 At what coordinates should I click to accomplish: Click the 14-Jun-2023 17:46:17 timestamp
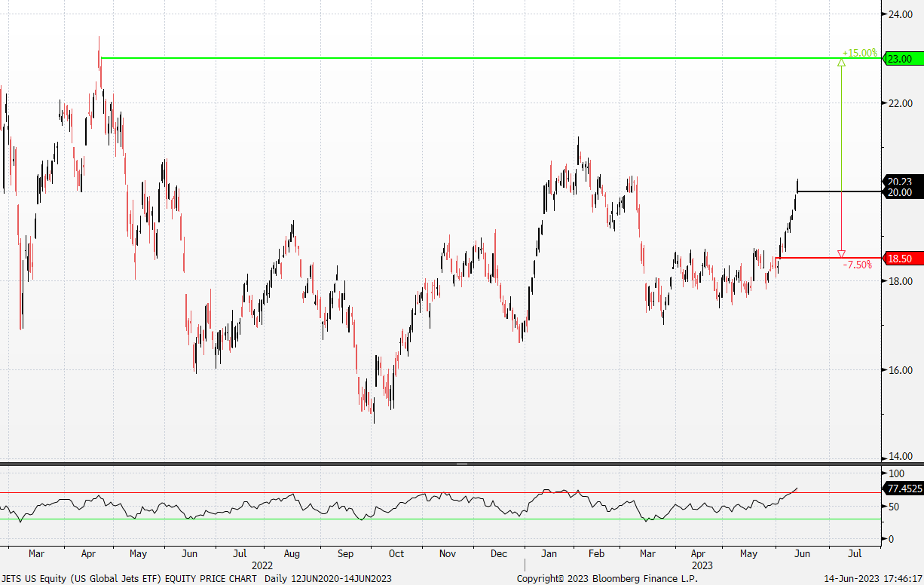coord(872,578)
